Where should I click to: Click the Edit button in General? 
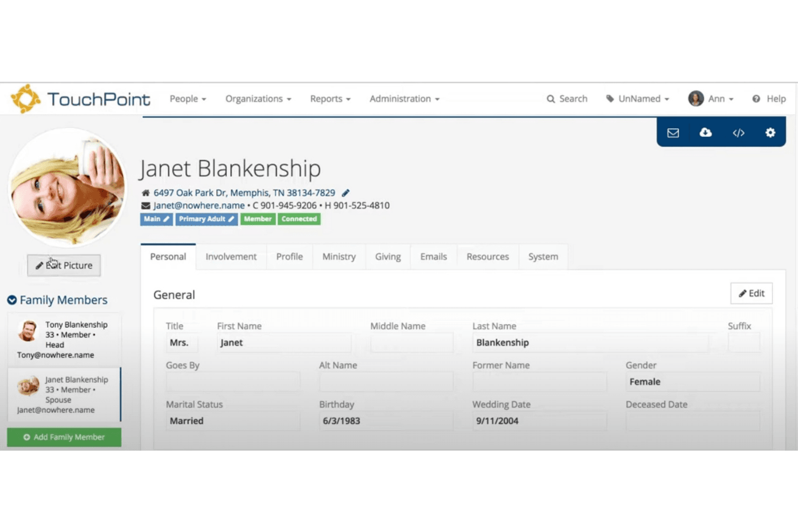tap(752, 293)
